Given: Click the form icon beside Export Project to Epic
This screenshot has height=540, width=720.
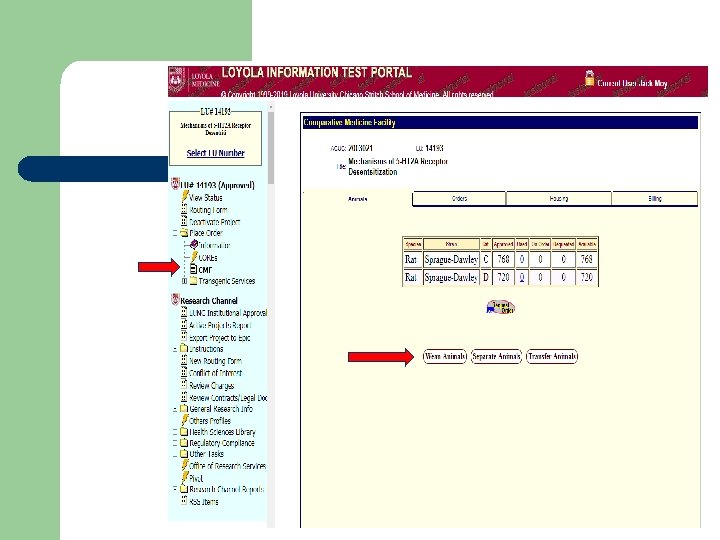Looking at the screenshot, I should (184, 337).
